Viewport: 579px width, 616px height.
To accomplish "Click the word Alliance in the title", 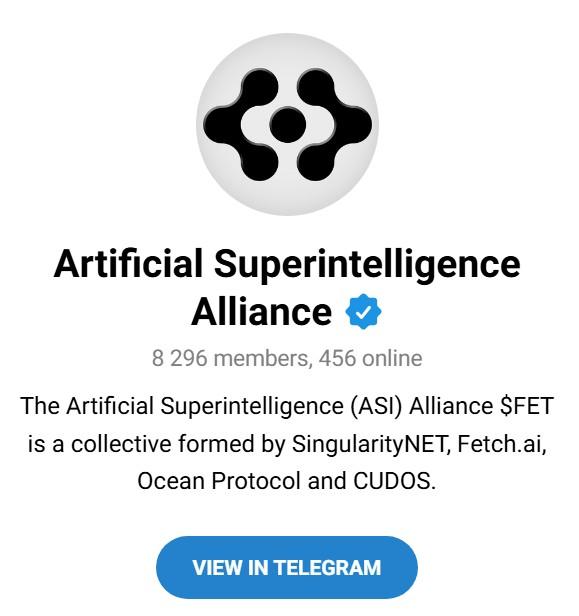I will pyautogui.click(x=262, y=312).
